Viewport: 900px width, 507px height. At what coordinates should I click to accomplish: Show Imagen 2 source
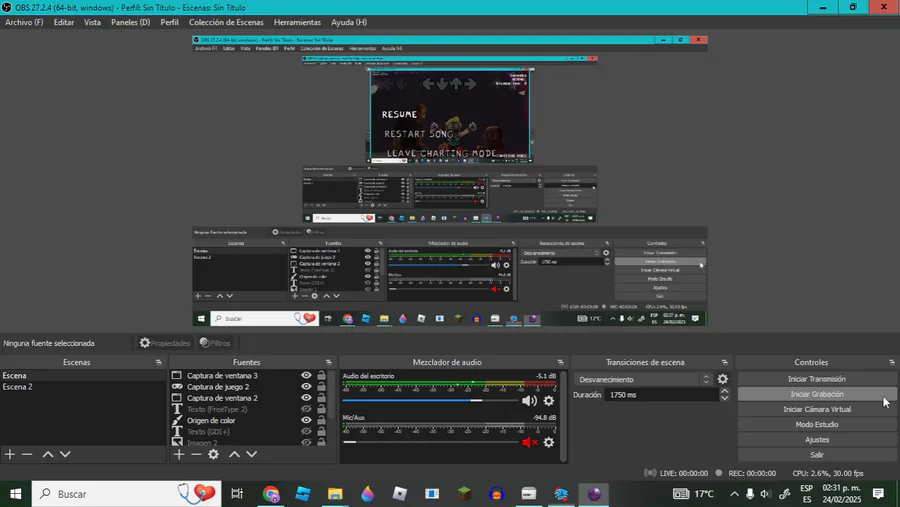tap(307, 442)
